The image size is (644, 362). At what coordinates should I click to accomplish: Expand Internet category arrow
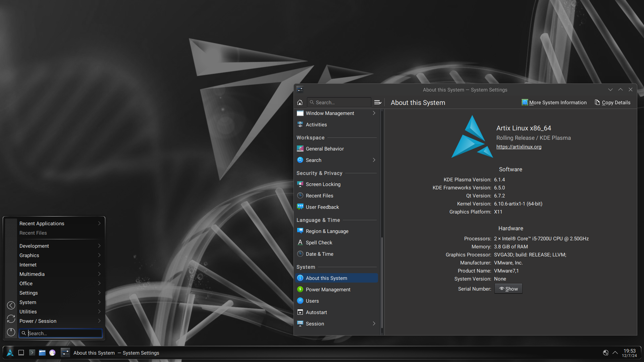click(99, 265)
